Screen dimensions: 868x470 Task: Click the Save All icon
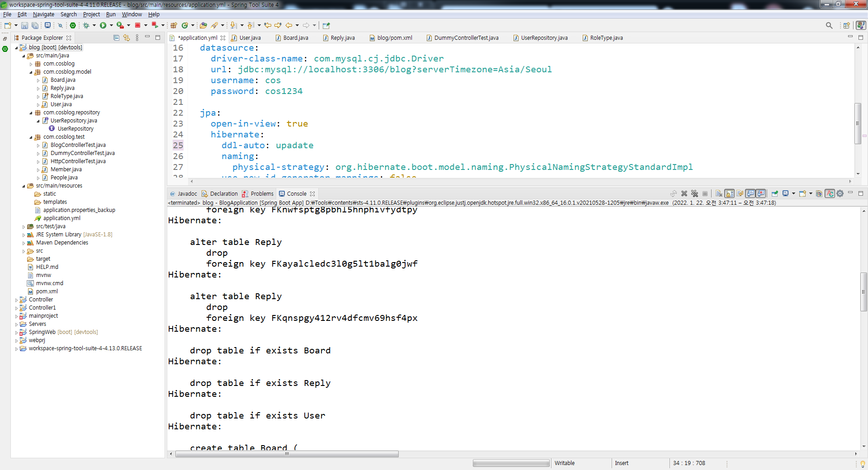coord(35,25)
